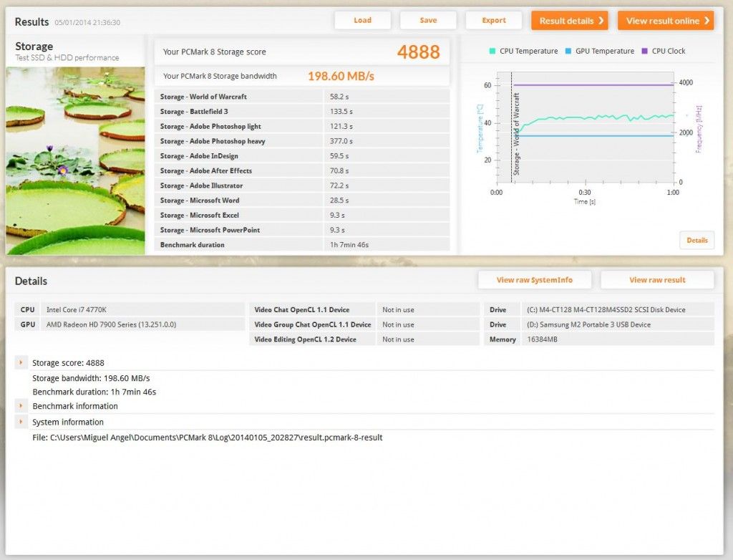Export the benchmark result
733x560 pixels.
click(494, 21)
